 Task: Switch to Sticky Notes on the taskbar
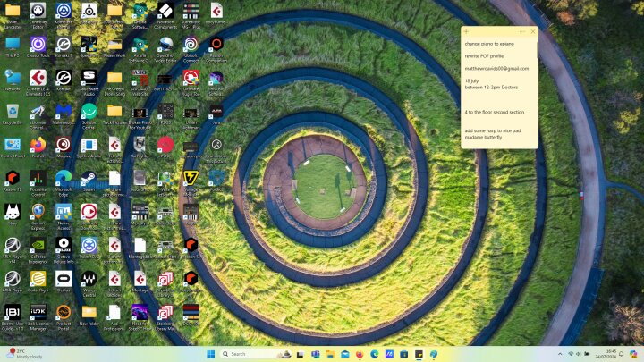click(419, 354)
